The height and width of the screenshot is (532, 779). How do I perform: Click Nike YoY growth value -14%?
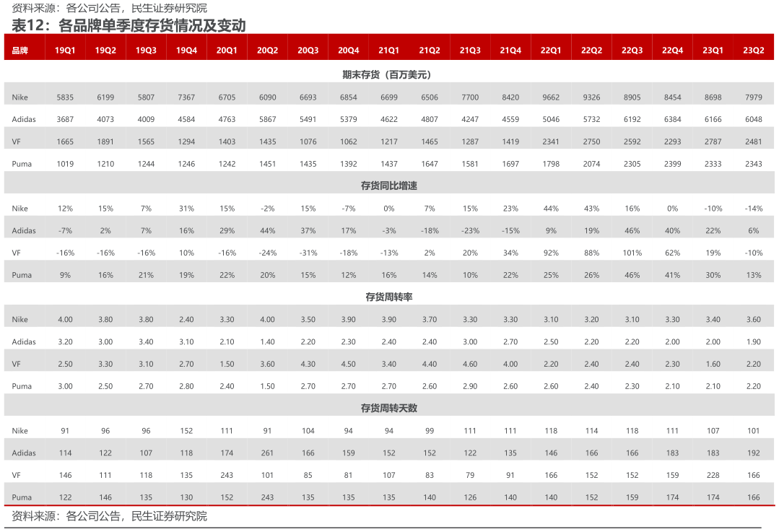753,209
